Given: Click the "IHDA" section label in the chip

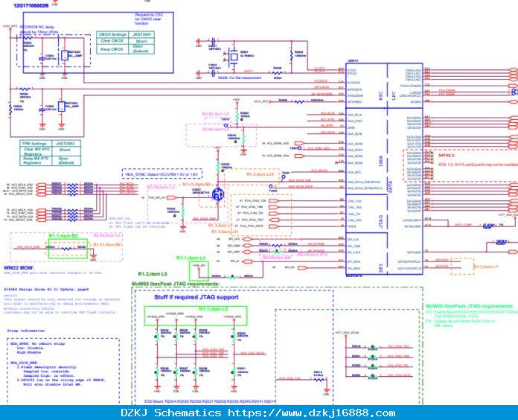Looking at the screenshot, I should 381,161.
